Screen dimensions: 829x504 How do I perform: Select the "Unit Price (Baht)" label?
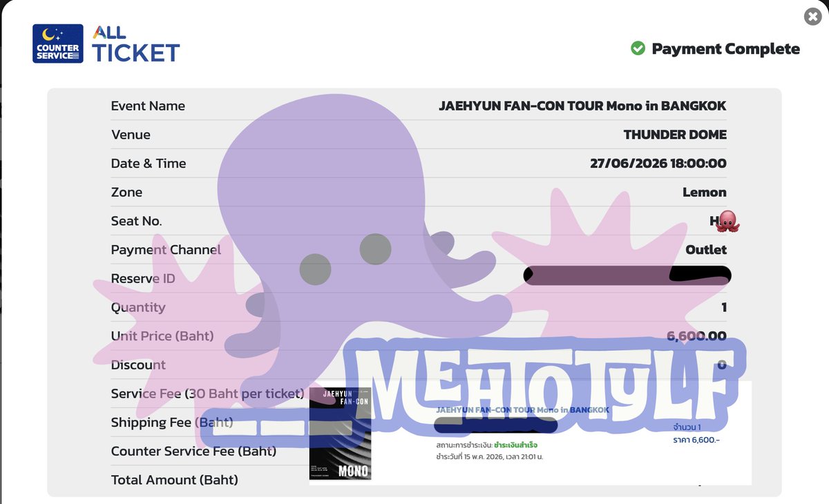[162, 336]
